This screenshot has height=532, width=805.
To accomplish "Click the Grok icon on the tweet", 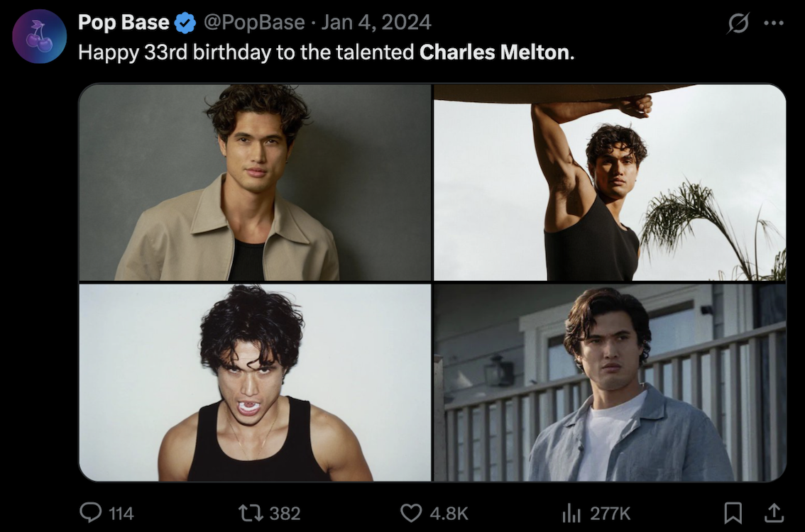I will coord(738,23).
